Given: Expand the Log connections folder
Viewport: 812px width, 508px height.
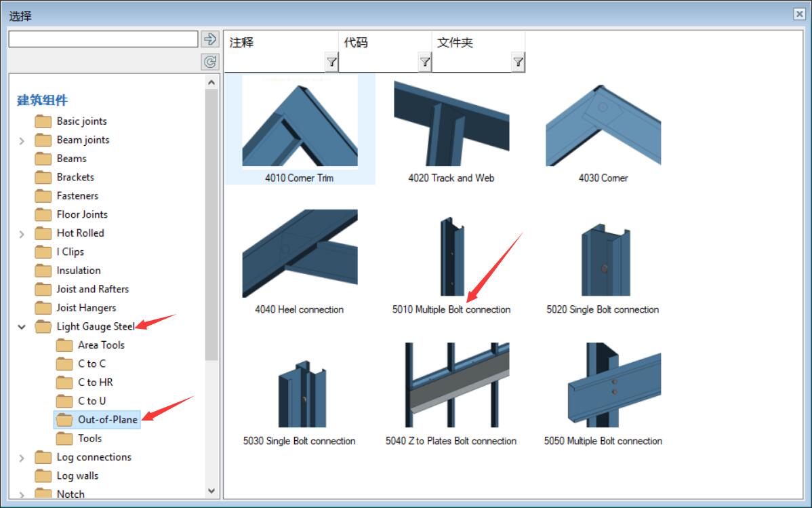Looking at the screenshot, I should (22, 458).
